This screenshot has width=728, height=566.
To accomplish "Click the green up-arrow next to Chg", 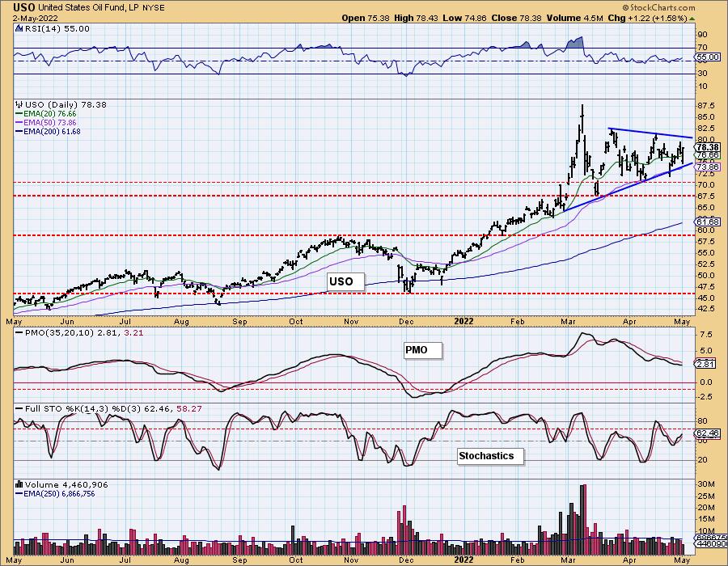I will [x=692, y=19].
